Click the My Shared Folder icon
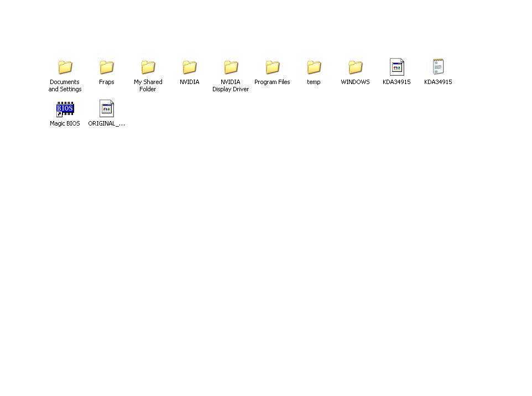 pyautogui.click(x=148, y=67)
